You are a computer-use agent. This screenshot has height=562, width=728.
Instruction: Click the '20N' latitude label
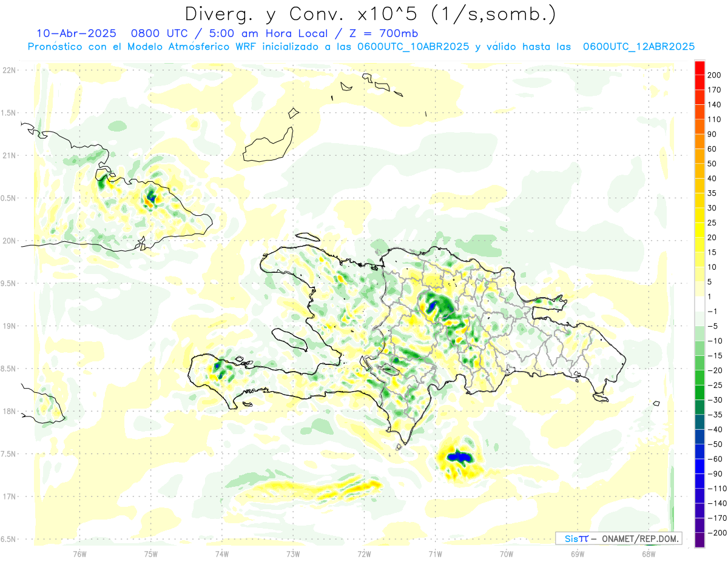pos(8,241)
